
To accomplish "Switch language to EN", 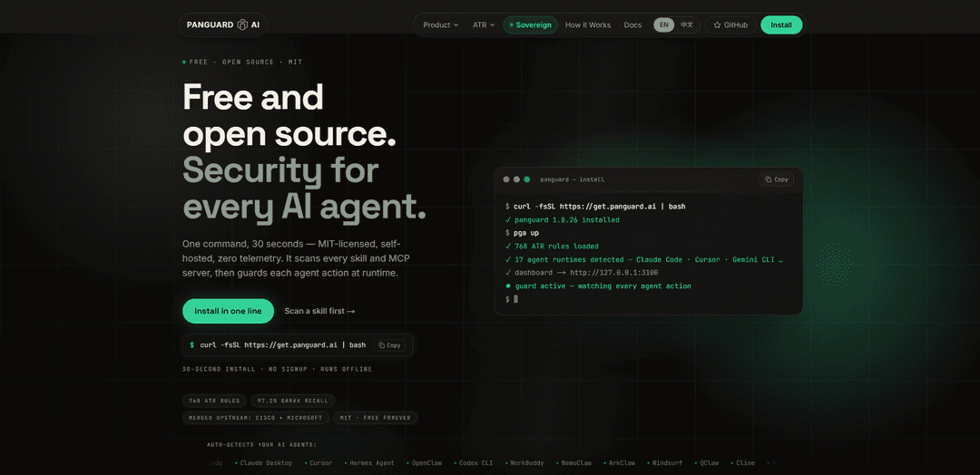I will 663,25.
